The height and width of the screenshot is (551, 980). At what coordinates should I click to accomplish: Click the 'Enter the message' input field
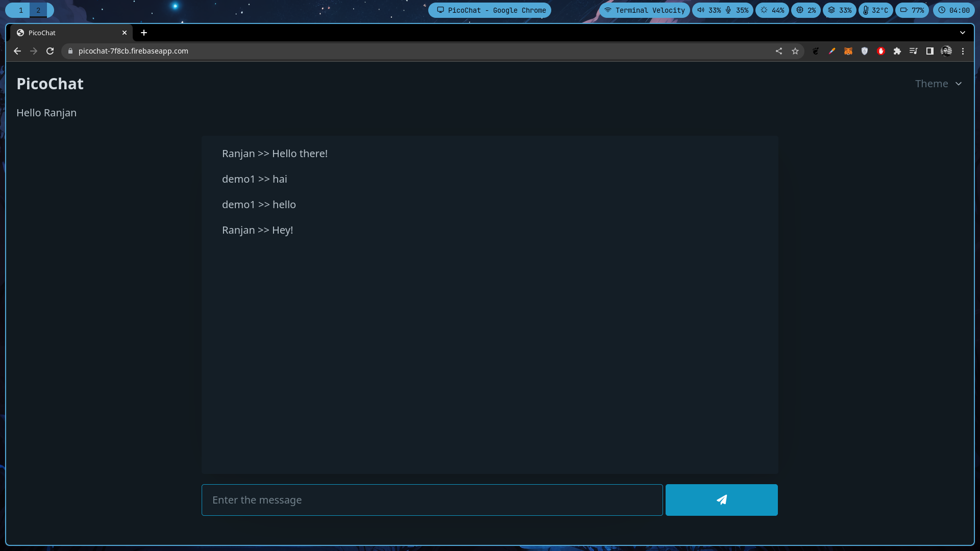432,500
